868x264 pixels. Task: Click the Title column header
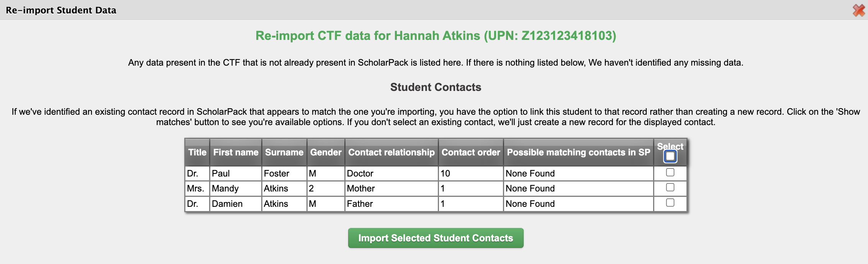[197, 152]
